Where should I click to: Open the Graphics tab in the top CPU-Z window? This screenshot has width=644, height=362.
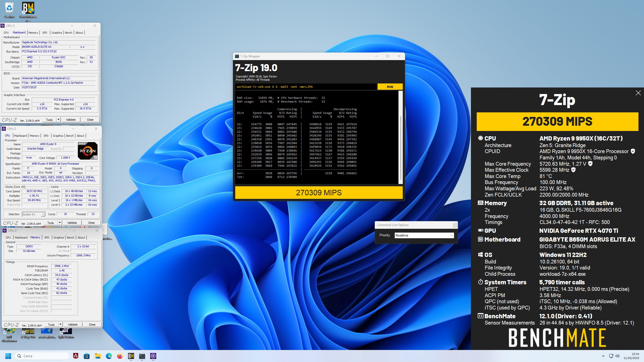click(57, 33)
